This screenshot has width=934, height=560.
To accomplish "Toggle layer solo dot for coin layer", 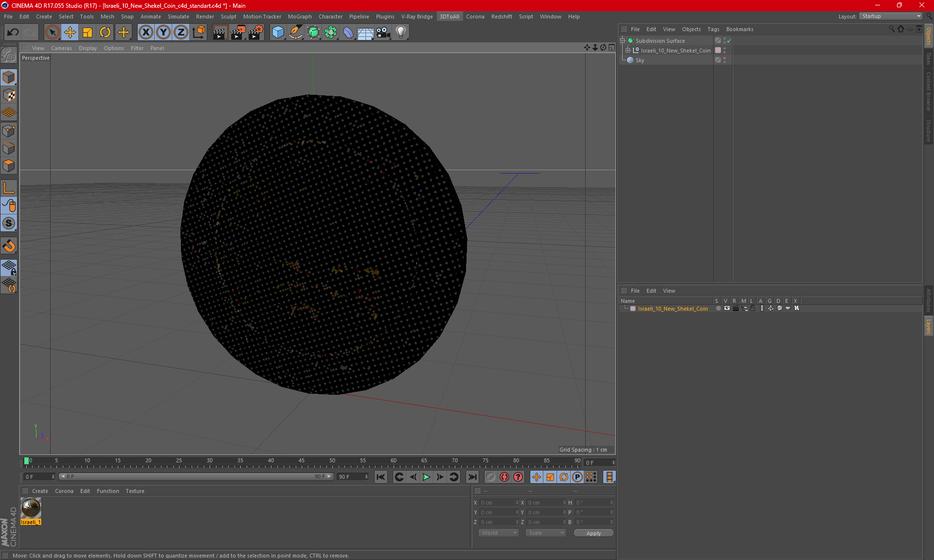I will 718,308.
